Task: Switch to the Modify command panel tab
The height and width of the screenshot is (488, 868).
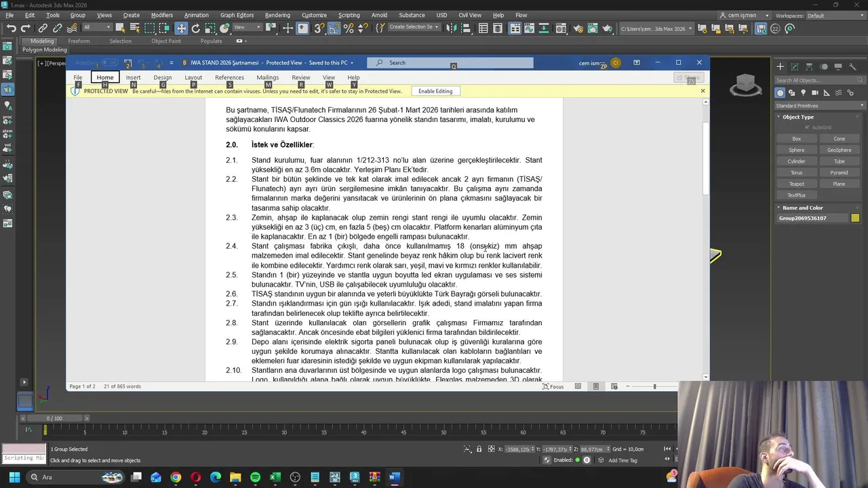Action: (x=795, y=66)
